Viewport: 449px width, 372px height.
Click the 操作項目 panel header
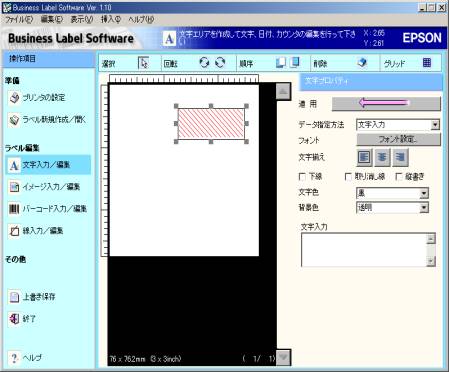pos(49,59)
